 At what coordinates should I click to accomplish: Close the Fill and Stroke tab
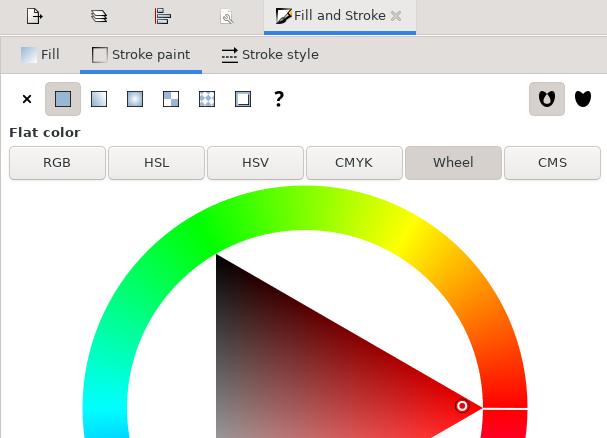pyautogui.click(x=397, y=16)
